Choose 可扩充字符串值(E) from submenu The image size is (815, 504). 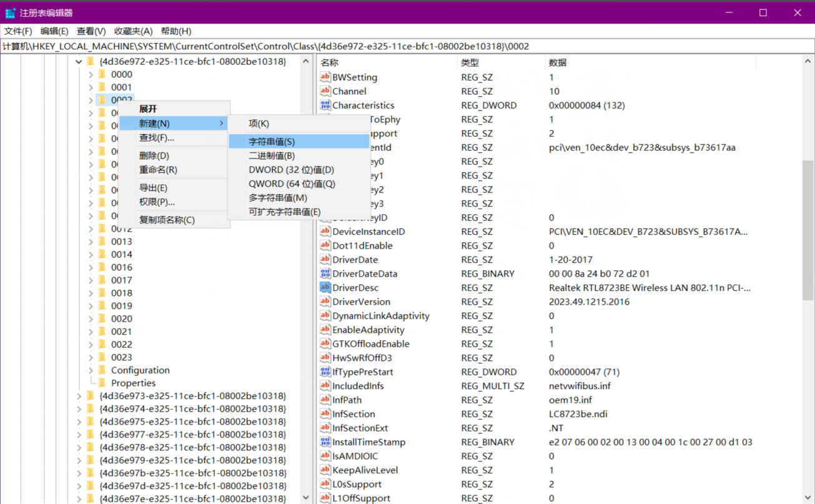[299, 212]
